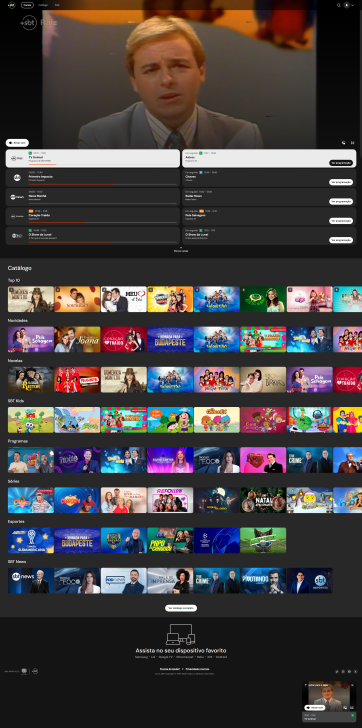The width and height of the screenshot is (362, 728).
Task: Open Sudamericana thumbnail in Esportes row
Action: pos(31,540)
